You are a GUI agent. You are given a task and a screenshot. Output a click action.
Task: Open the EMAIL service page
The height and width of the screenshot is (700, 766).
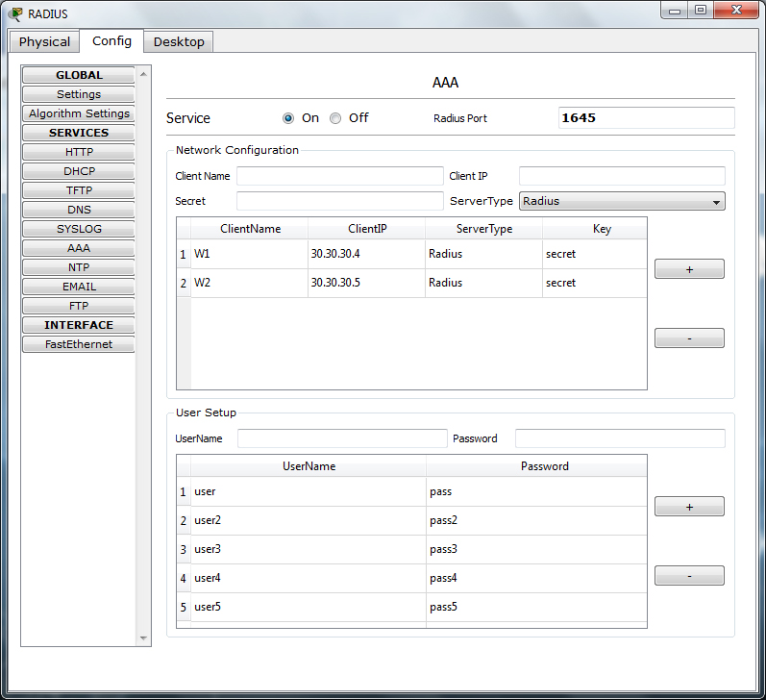(79, 287)
